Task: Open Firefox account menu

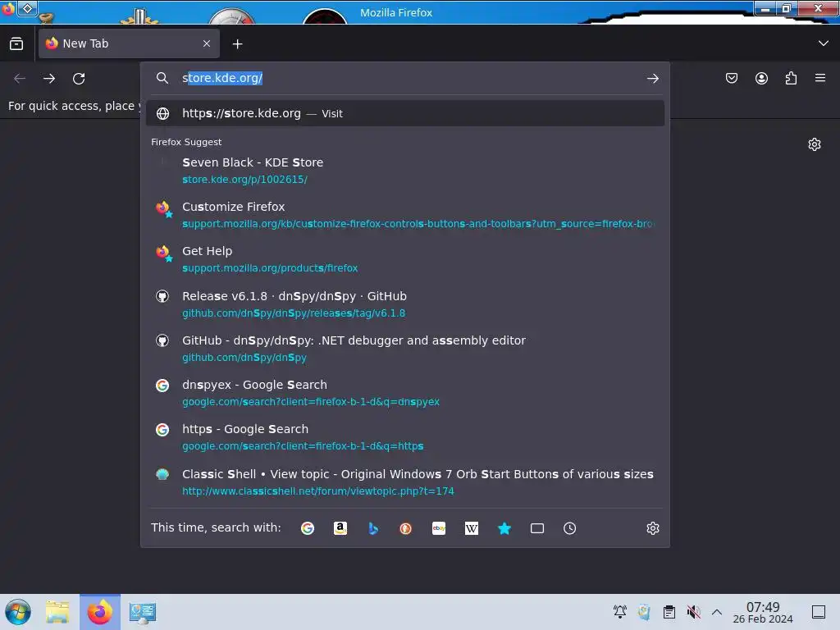Action: pyautogui.click(x=761, y=78)
